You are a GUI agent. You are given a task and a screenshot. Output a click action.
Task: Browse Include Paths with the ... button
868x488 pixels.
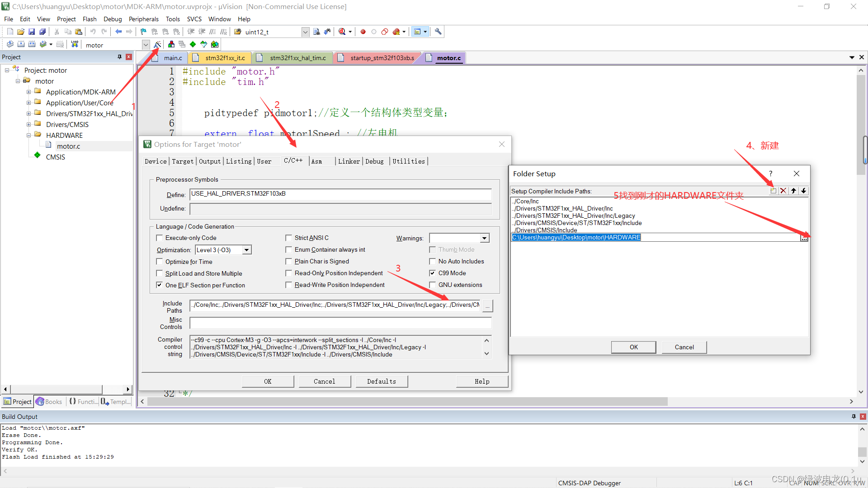click(x=487, y=305)
